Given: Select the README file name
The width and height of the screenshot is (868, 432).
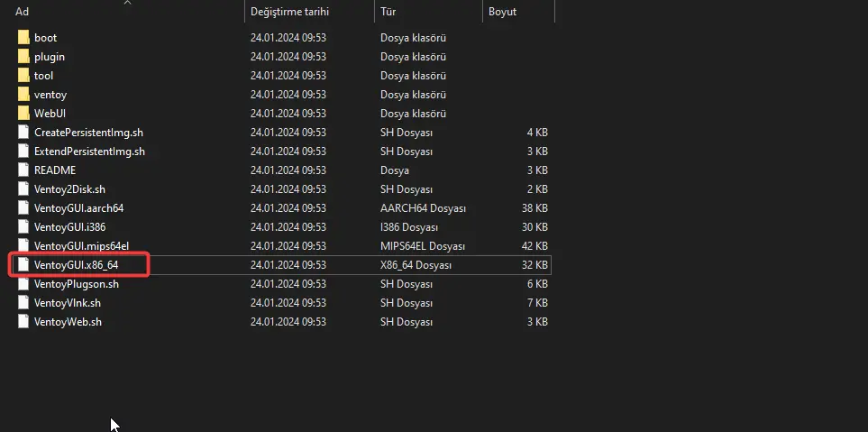Looking at the screenshot, I should tap(55, 170).
